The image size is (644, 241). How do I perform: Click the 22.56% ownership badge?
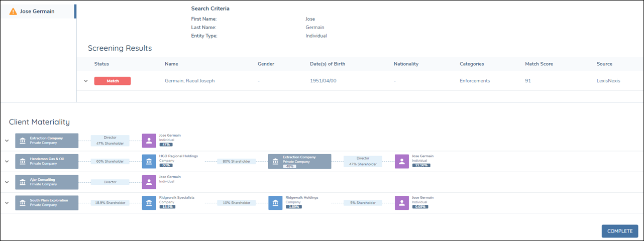(420, 165)
